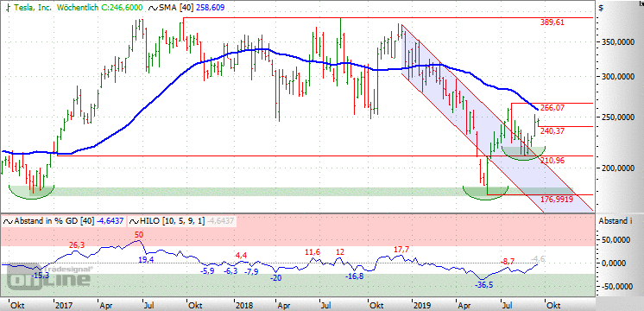Click the 2018 label on the time axis
Screen dimensions: 644x311
tap(243, 306)
